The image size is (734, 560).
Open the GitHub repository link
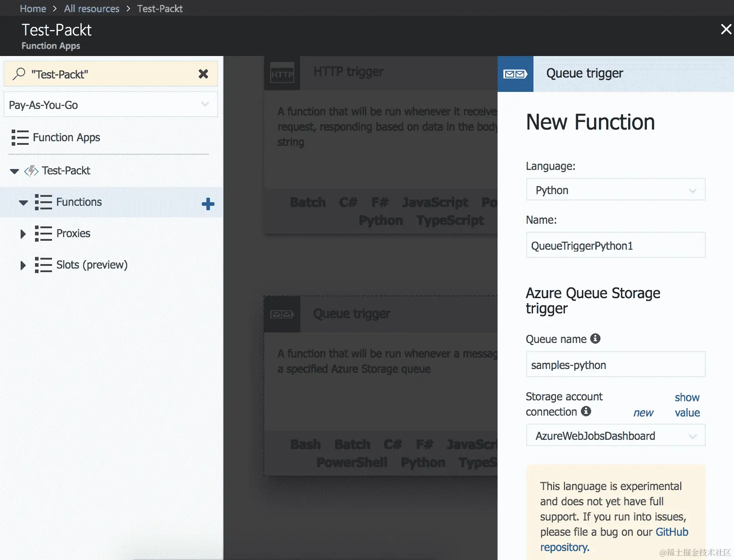[x=614, y=539]
